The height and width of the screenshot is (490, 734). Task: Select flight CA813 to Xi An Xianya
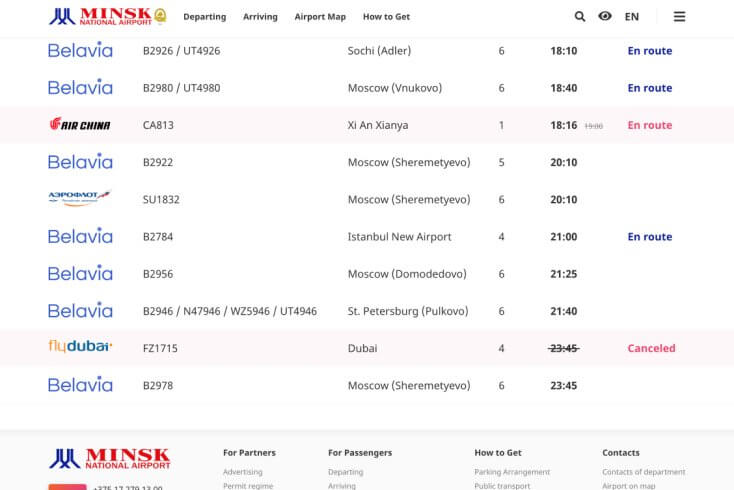point(158,126)
